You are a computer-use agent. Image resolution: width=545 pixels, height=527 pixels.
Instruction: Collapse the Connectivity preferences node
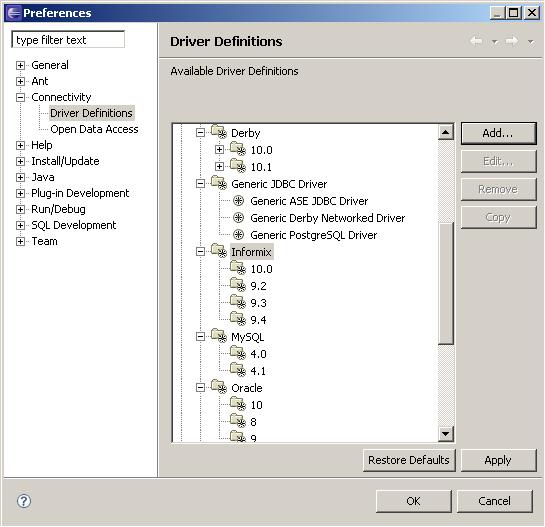[21, 97]
